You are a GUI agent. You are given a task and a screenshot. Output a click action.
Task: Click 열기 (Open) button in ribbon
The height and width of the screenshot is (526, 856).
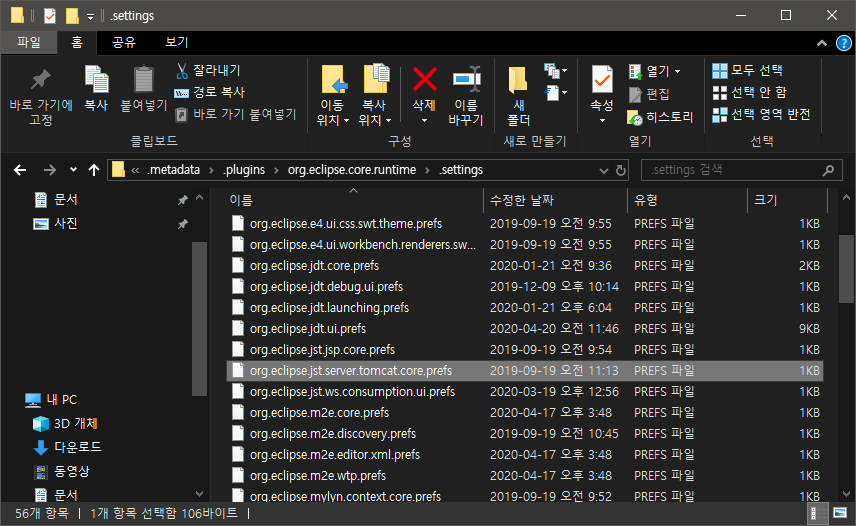pyautogui.click(x=654, y=71)
